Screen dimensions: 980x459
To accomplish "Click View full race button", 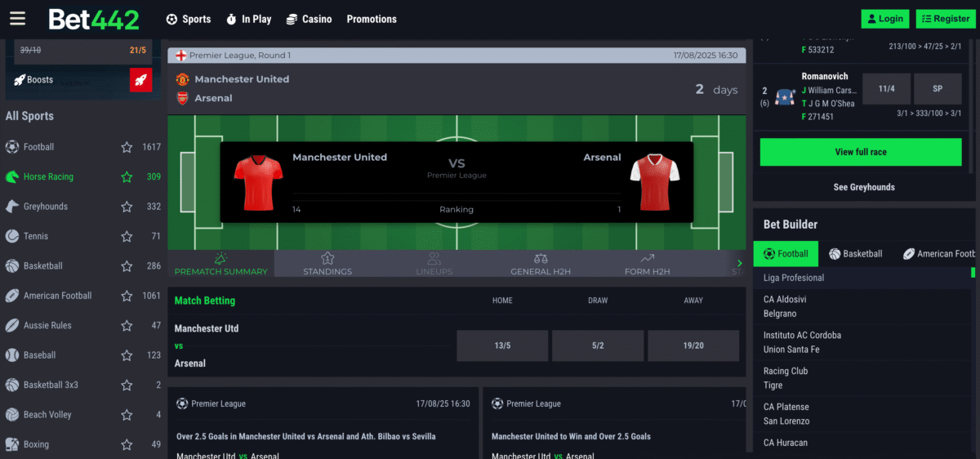I will coord(861,152).
